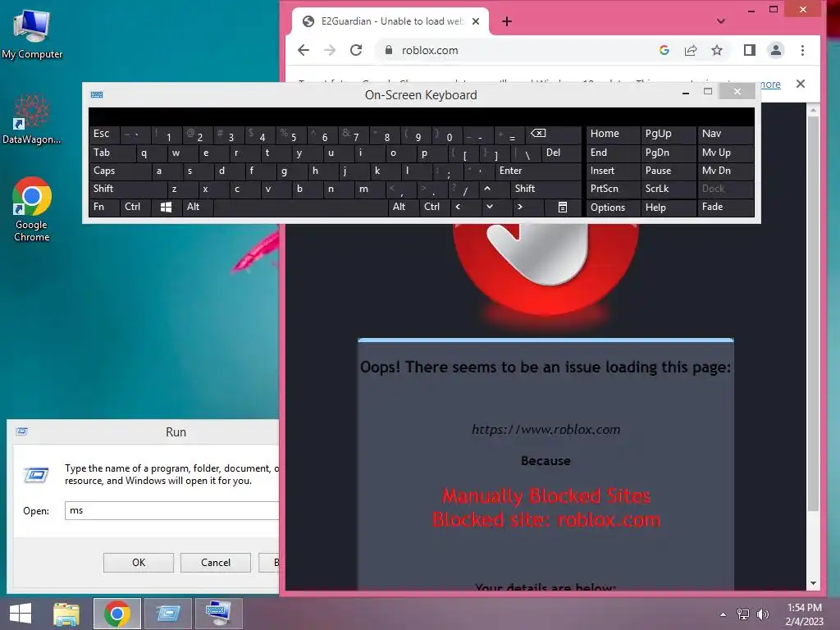Click the lock icon beside roblox.com
The width and height of the screenshot is (840, 630).
(389, 50)
